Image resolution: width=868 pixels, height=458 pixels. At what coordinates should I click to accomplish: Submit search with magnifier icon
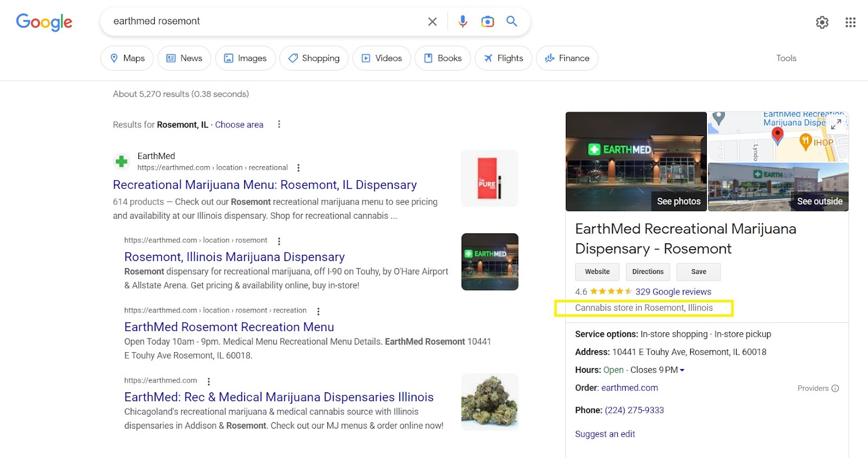point(512,21)
